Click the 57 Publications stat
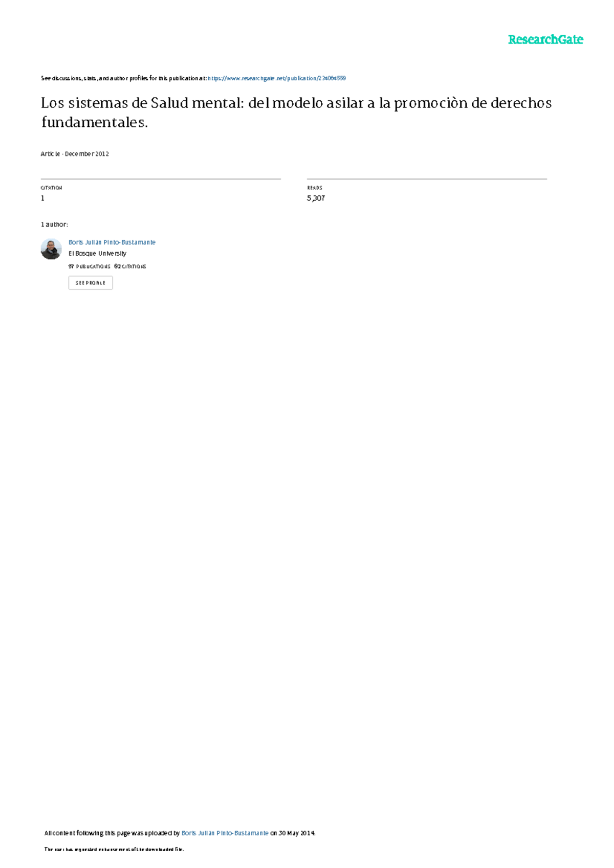 click(89, 266)
